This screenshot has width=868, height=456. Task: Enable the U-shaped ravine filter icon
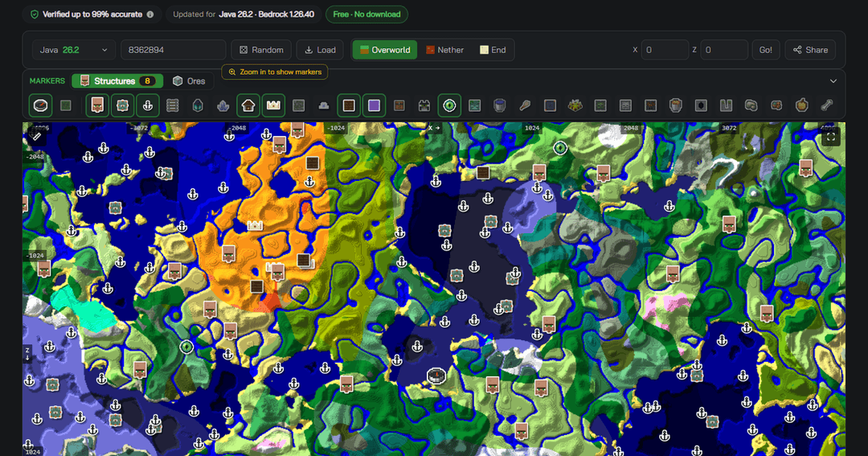pos(727,105)
